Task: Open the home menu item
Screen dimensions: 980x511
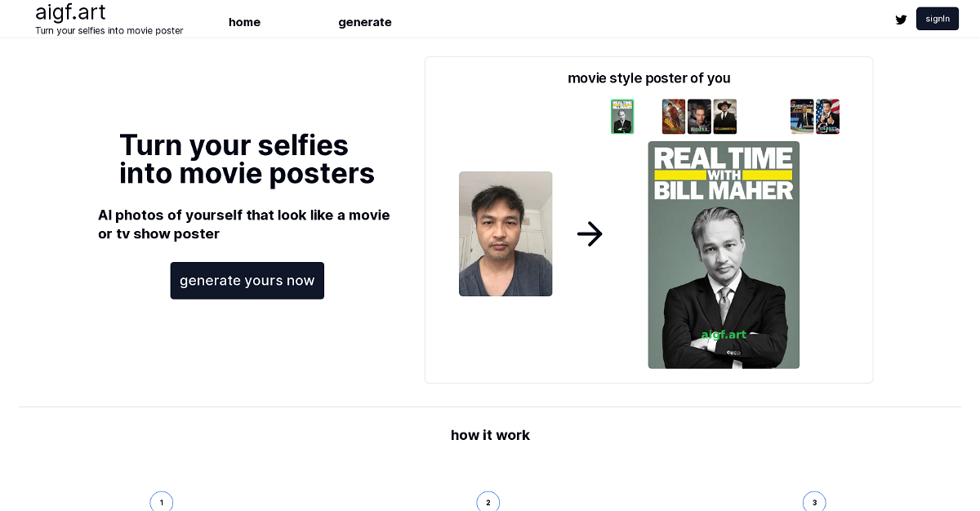Action: 244,22
